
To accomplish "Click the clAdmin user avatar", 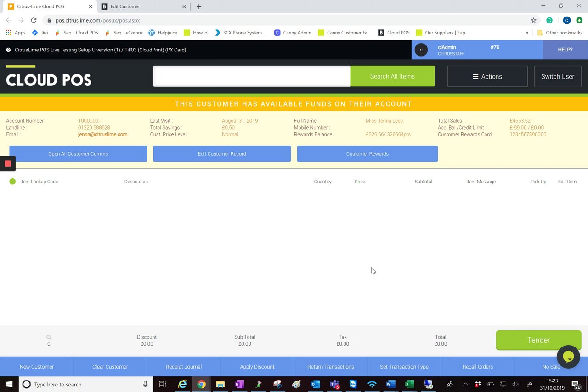I will pos(421,50).
